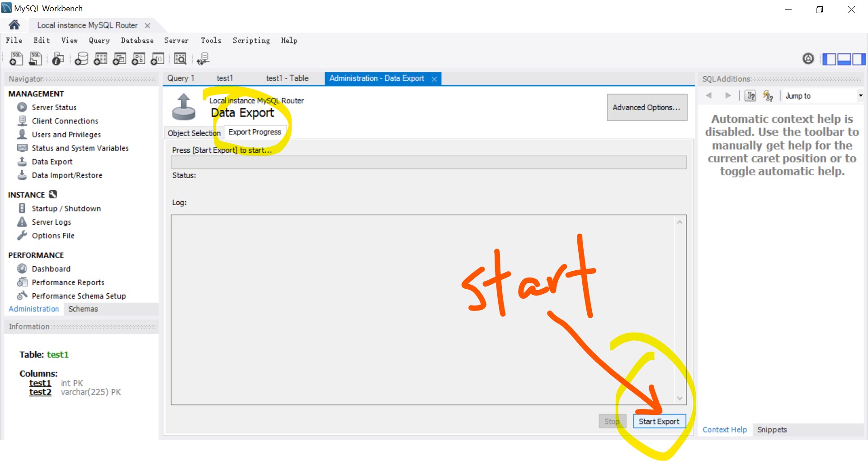The image size is (868, 461).
Task: Create new table toolbar icon
Action: point(100,59)
